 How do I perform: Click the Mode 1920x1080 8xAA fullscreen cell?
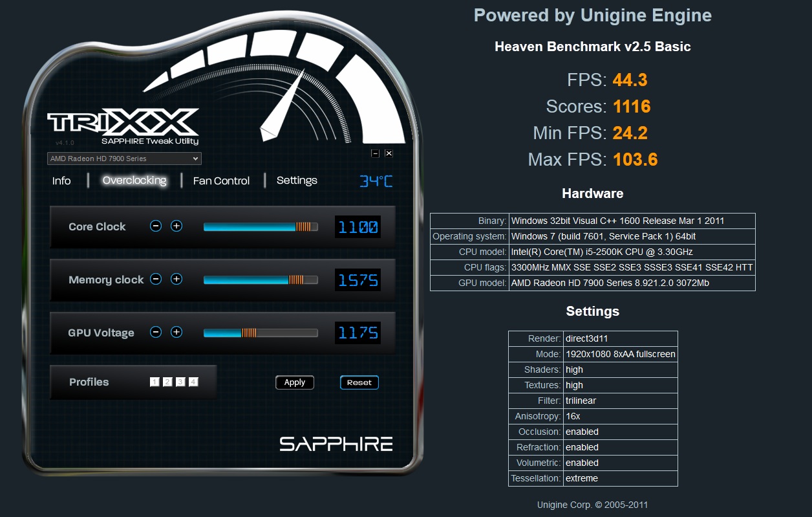coord(620,354)
